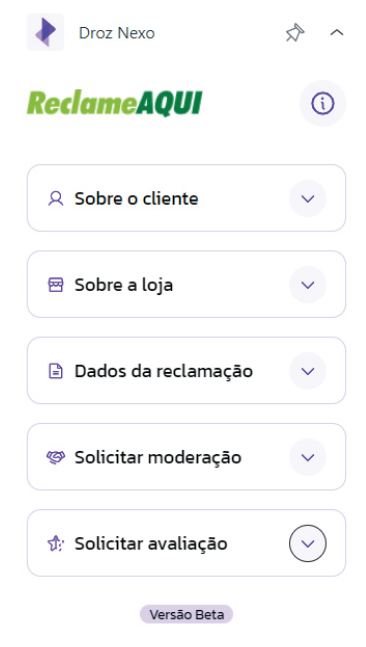The width and height of the screenshot is (366, 647).
Task: Click the ReclameAQUI logo
Action: pyautogui.click(x=115, y=103)
